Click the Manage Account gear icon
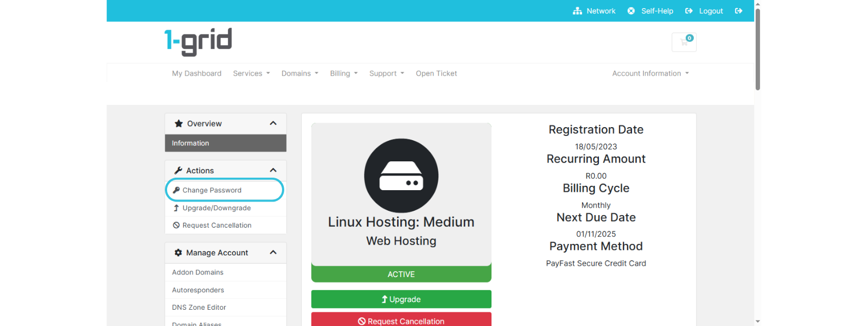 tap(178, 253)
